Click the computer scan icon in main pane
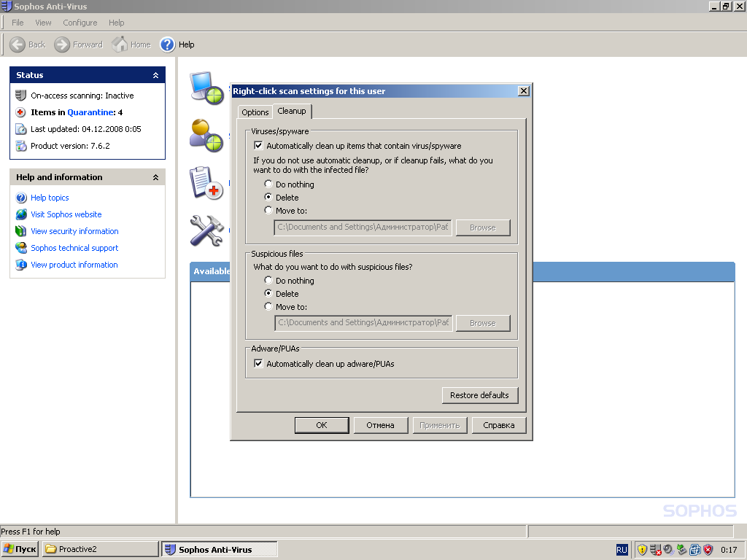 [206, 88]
